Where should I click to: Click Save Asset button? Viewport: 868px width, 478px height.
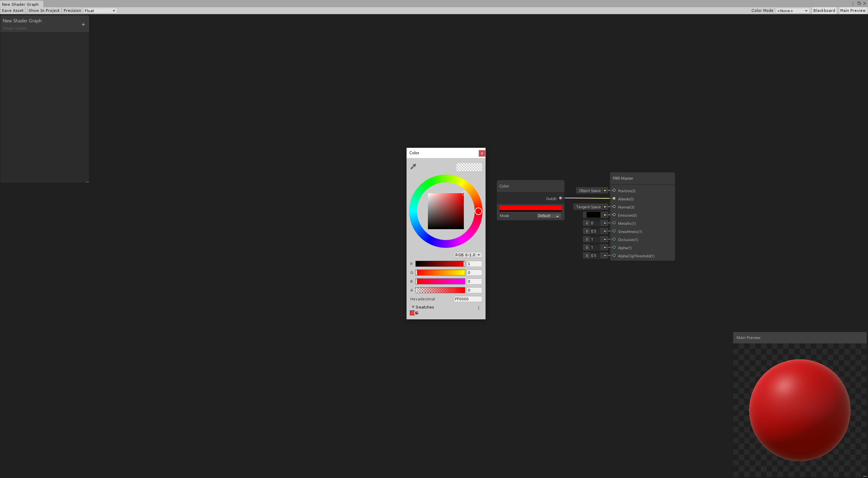click(13, 11)
